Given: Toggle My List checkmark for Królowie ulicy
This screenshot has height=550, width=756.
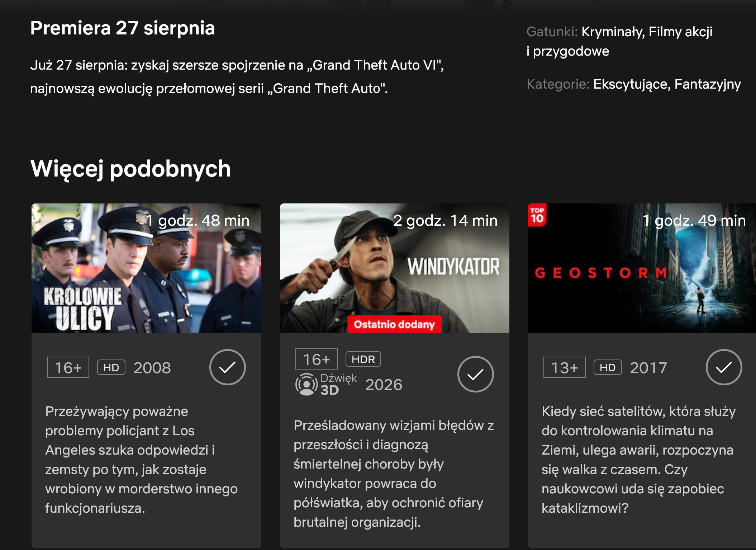Looking at the screenshot, I should click(228, 367).
